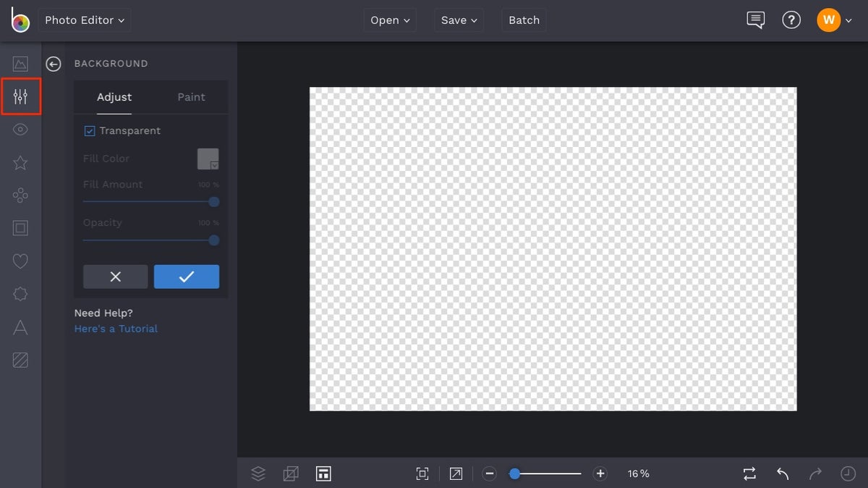Viewport: 868px width, 488px height.
Task: Expand the W account menu
Action: pyautogui.click(x=834, y=20)
